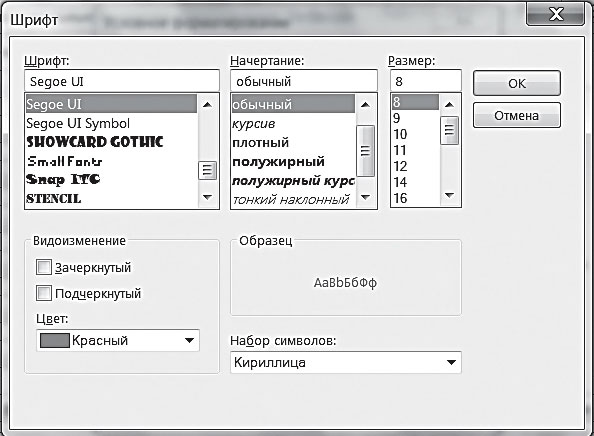Click down arrow in size list scrollbar
Viewport: 594px width, 436px height.
pyautogui.click(x=449, y=195)
